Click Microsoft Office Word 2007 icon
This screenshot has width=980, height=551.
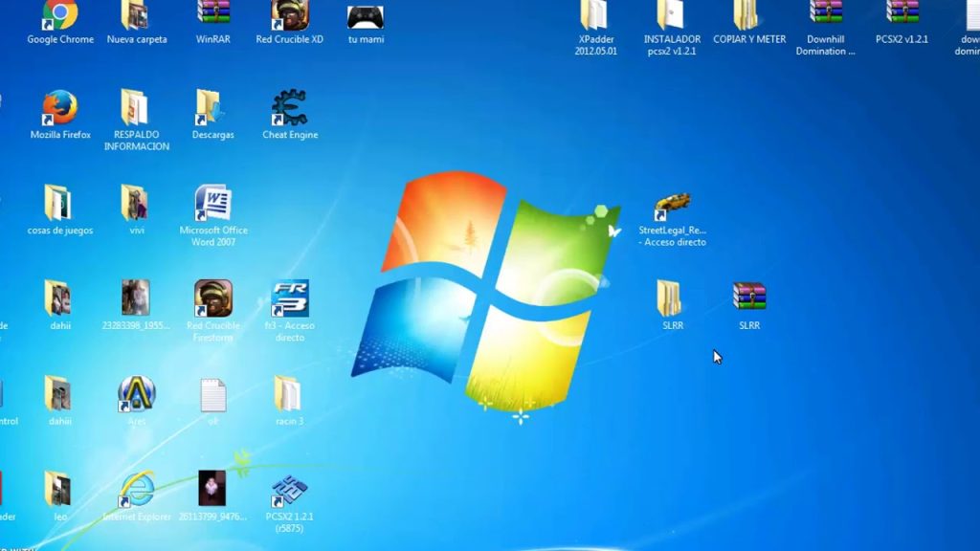click(x=213, y=203)
